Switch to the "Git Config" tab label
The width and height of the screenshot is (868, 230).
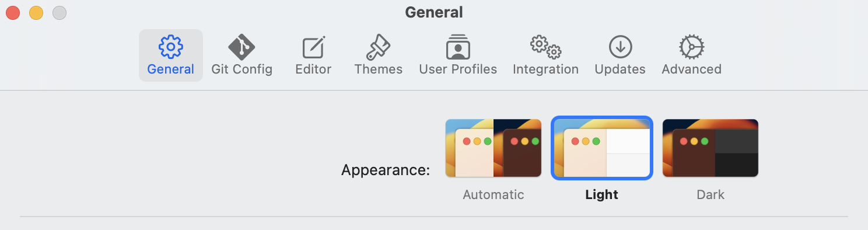pyautogui.click(x=242, y=69)
